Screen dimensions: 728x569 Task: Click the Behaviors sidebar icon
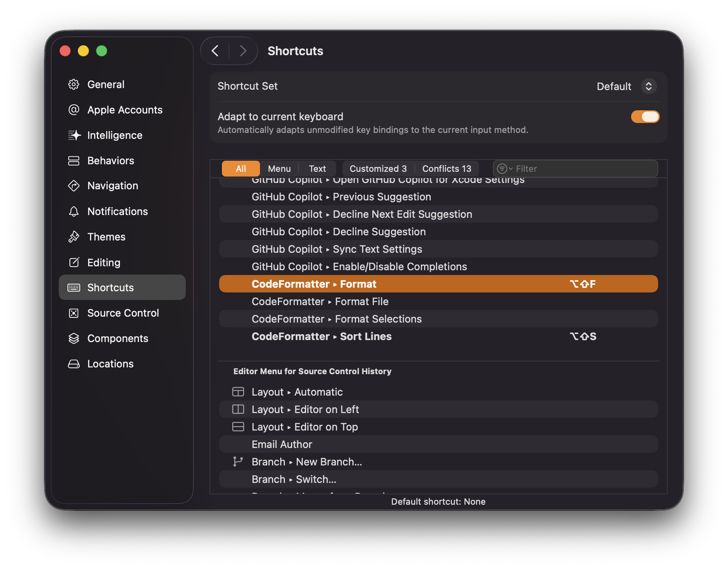[74, 161]
